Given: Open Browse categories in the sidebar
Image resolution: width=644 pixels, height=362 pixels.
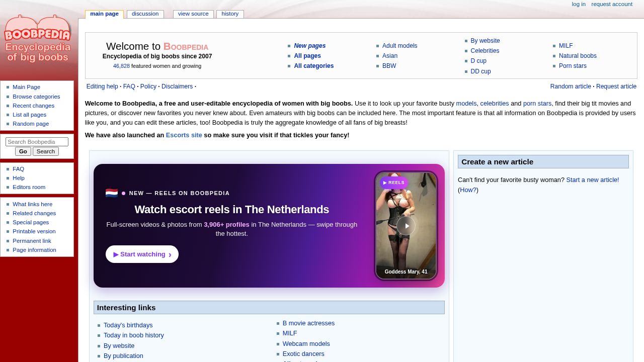Looking at the screenshot, I should 36,97.
